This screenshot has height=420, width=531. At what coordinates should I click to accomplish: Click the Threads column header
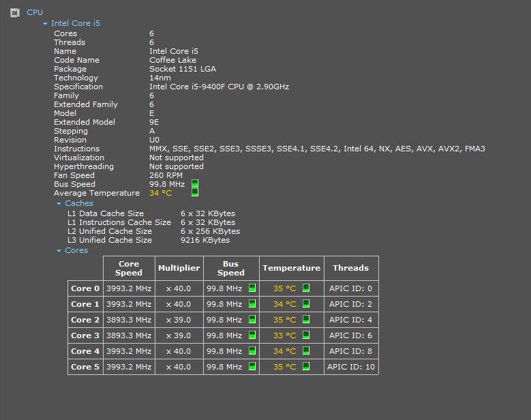(351, 268)
